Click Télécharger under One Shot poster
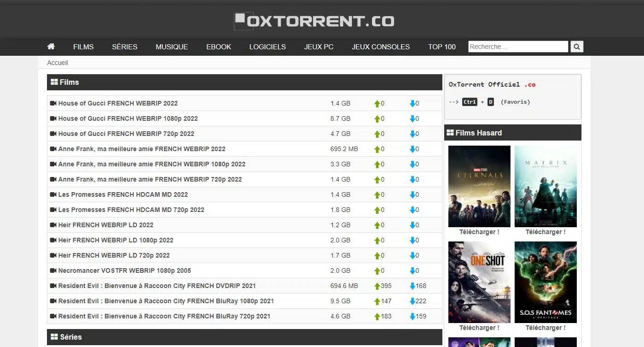The image size is (644, 347). (x=479, y=328)
